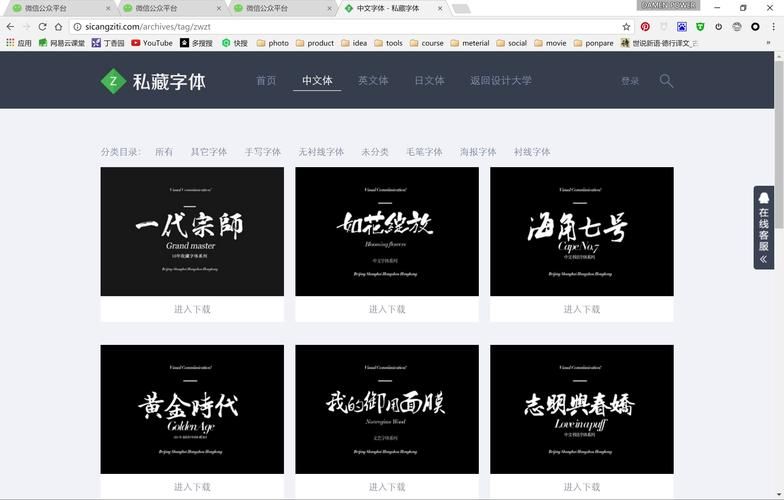The height and width of the screenshot is (500, 784).
Task: Open a new browser tab
Action: point(461,8)
